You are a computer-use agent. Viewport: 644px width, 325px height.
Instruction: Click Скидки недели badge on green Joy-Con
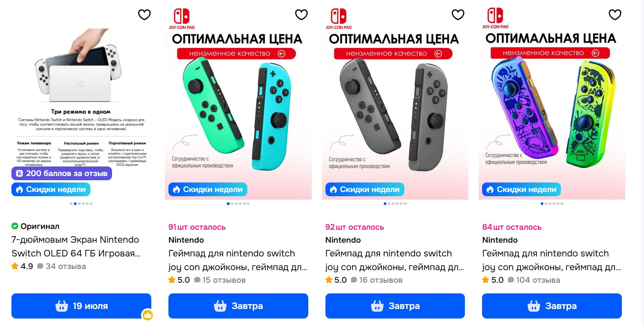click(x=208, y=189)
